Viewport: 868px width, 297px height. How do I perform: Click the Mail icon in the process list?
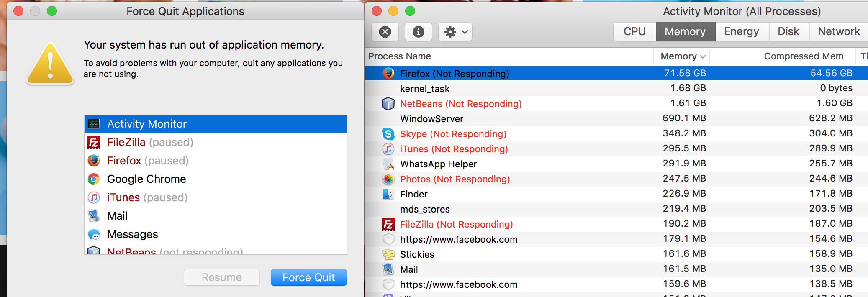(x=388, y=269)
